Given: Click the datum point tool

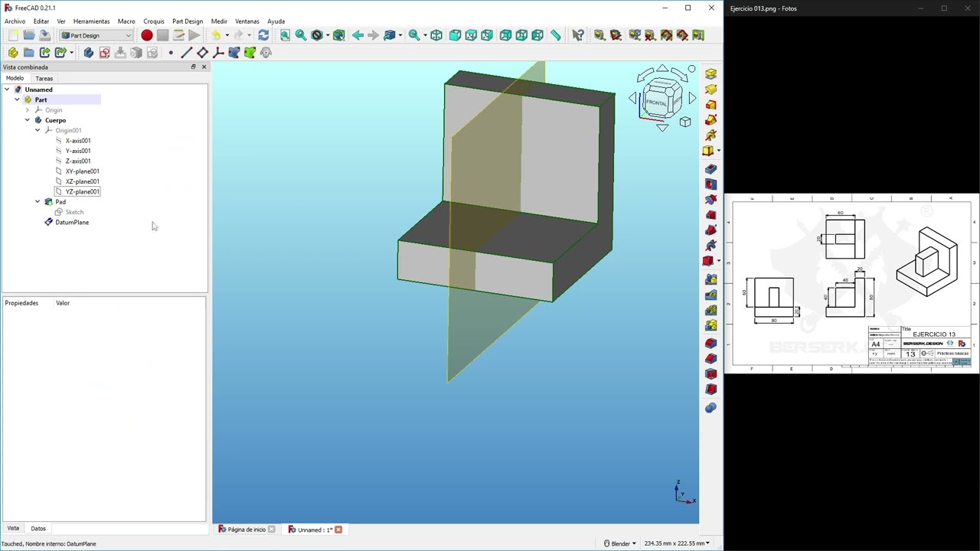Looking at the screenshot, I should [171, 53].
